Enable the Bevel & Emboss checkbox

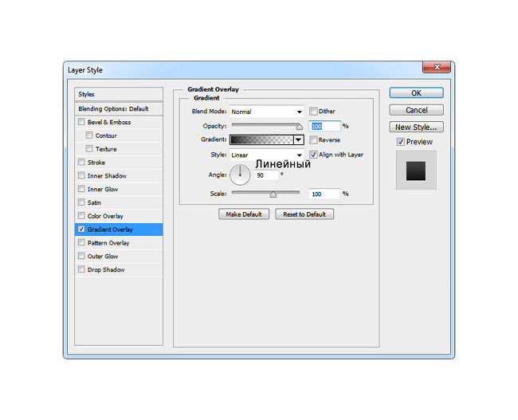tap(81, 122)
